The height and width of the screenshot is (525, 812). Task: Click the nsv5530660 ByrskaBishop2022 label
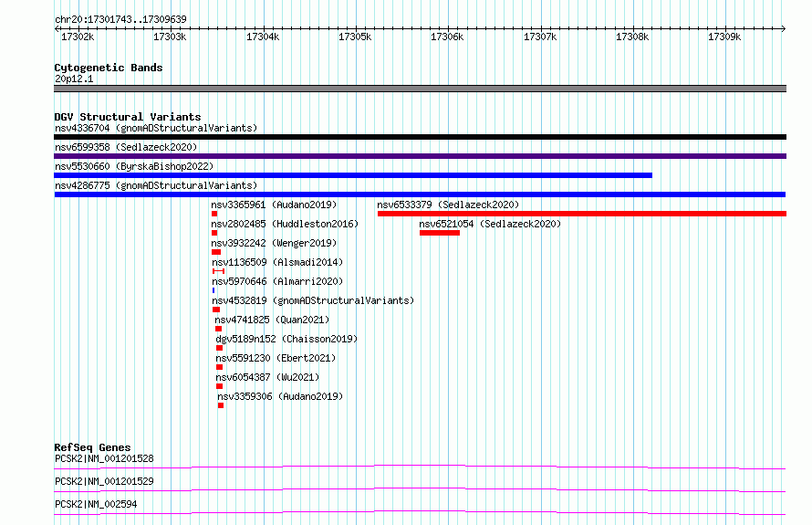pyautogui.click(x=134, y=166)
